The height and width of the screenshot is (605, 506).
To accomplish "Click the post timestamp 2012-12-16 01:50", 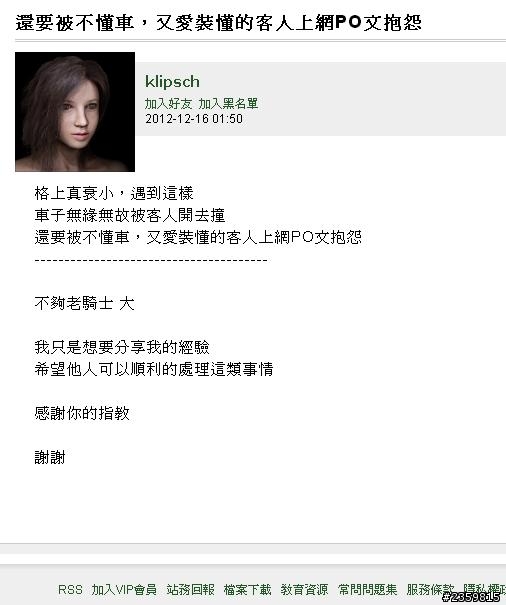I will 194,118.
